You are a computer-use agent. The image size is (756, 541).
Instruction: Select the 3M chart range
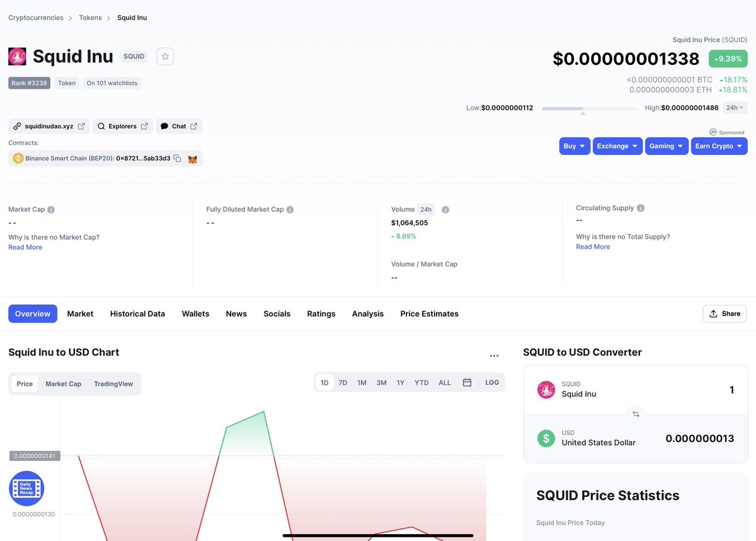click(382, 382)
